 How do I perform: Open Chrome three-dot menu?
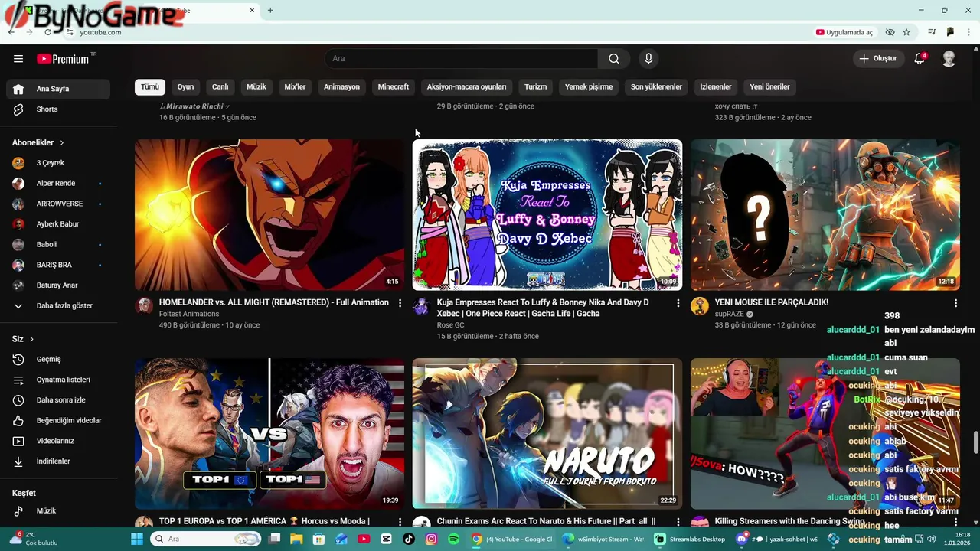point(969,32)
